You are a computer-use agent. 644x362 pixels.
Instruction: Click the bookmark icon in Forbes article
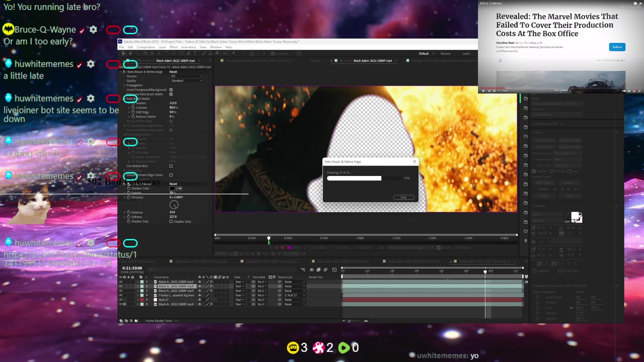tap(500, 60)
